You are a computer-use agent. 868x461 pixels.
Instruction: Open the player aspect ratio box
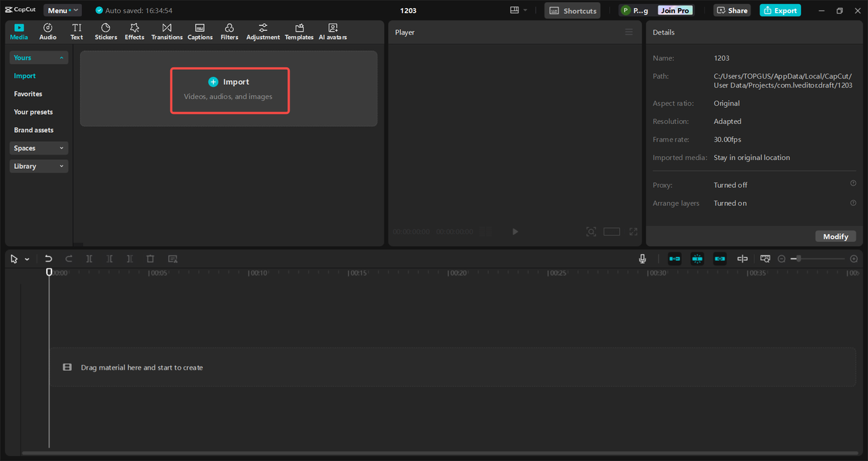612,232
